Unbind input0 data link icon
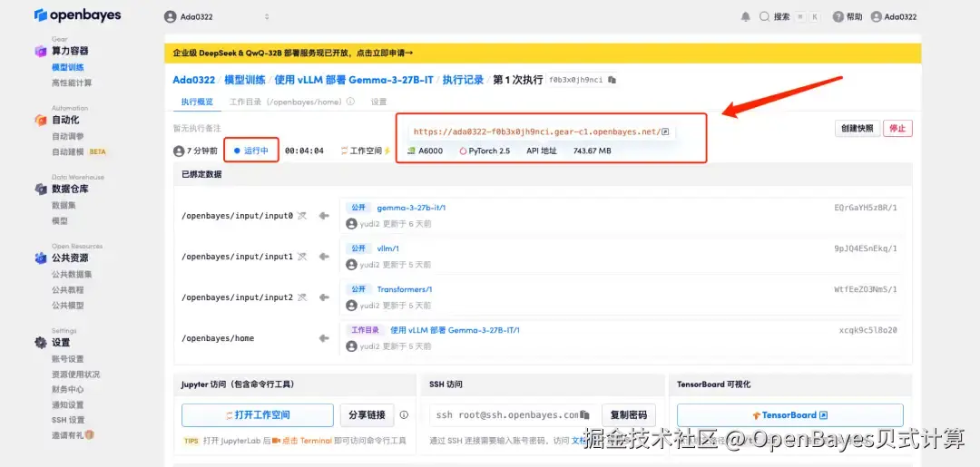 (302, 216)
